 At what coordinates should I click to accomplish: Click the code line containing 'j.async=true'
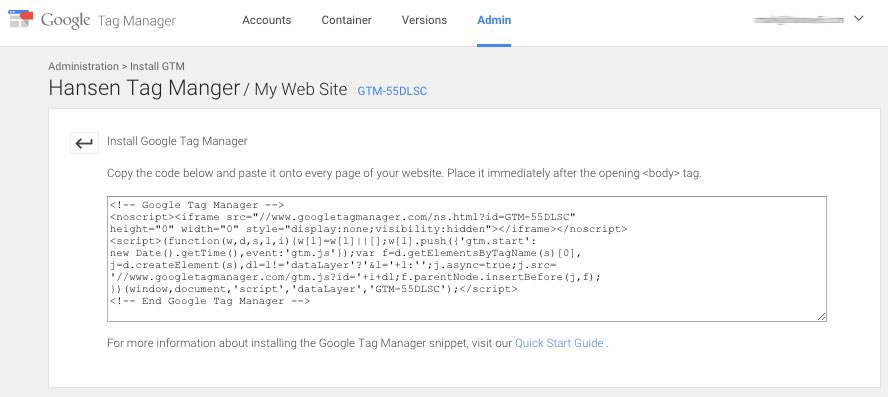[x=334, y=265]
